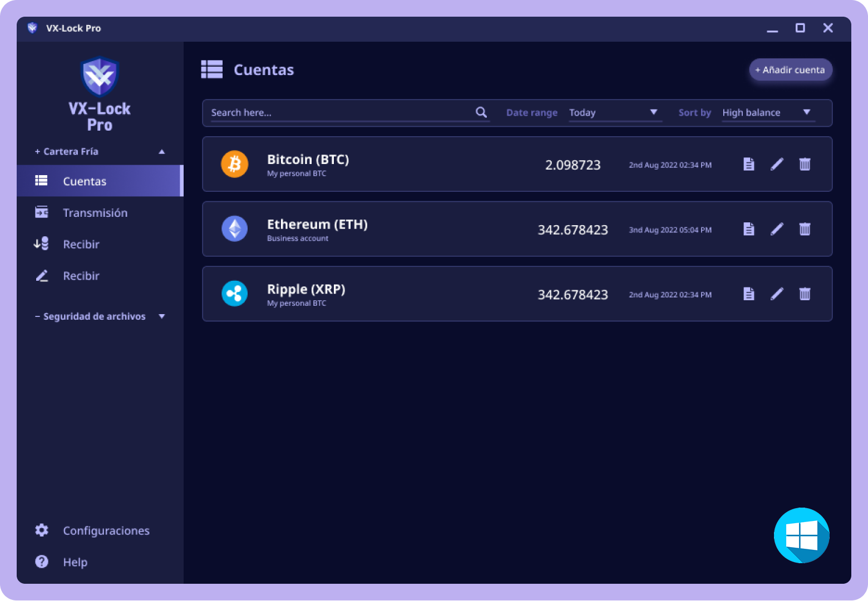Click the Bitcoin coin logo

(x=235, y=164)
